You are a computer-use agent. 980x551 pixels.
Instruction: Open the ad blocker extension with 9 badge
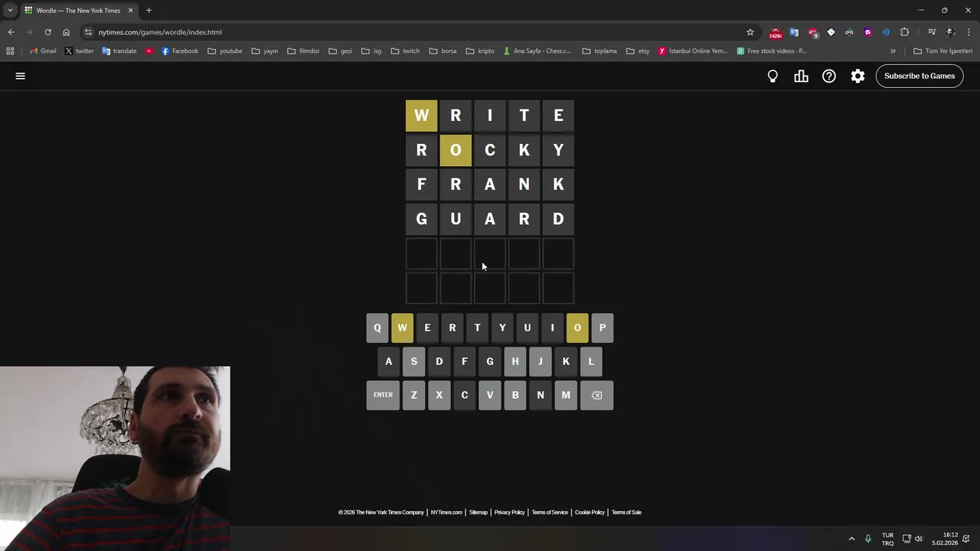(812, 32)
